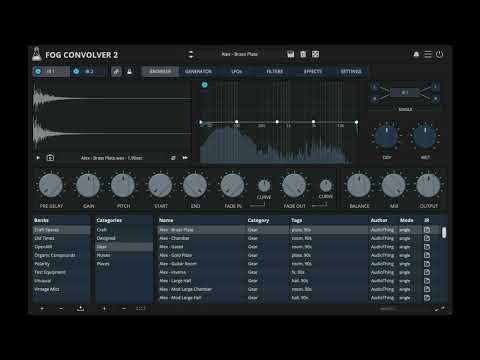This screenshot has height=360, width=480.
Task: Switch to the Generator tab
Action: click(x=198, y=71)
